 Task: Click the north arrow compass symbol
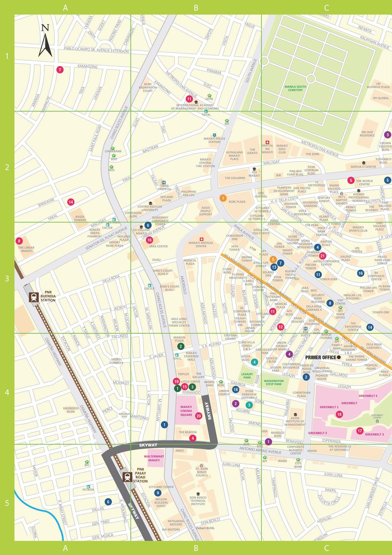click(45, 42)
